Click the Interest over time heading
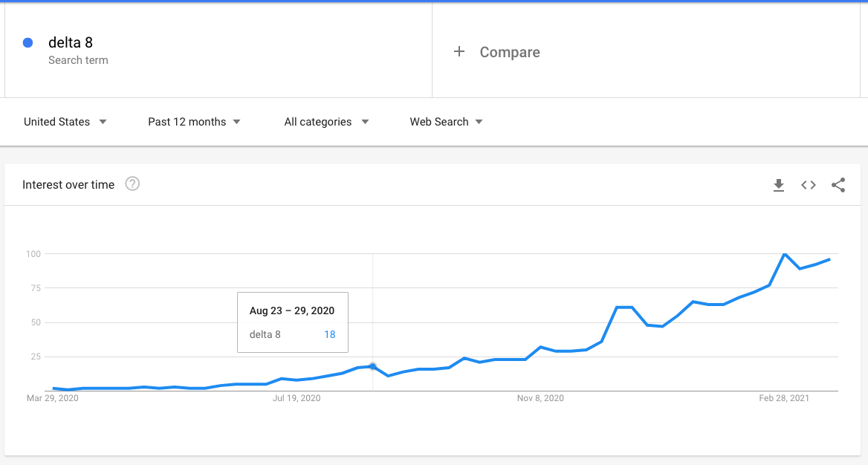The image size is (868, 465). 68,185
